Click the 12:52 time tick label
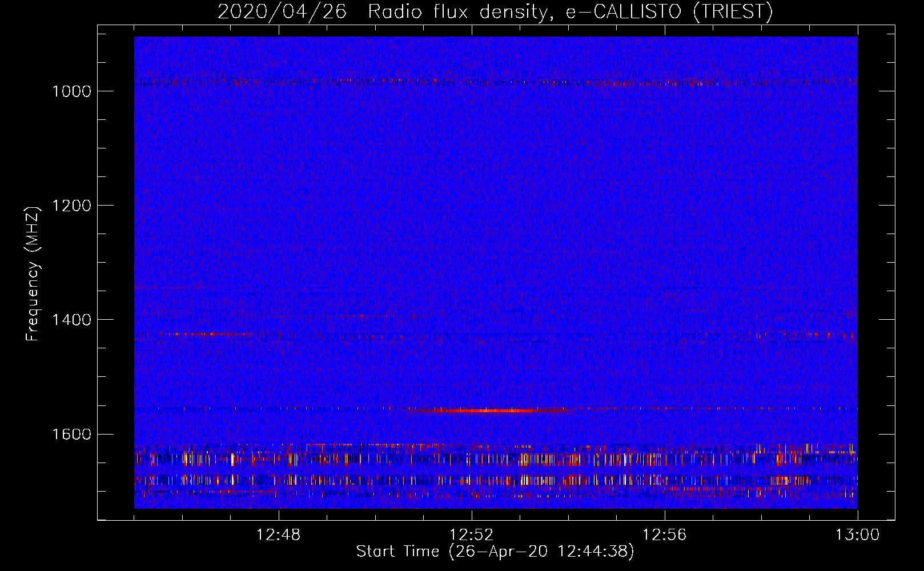This screenshot has width=924, height=571. [471, 535]
